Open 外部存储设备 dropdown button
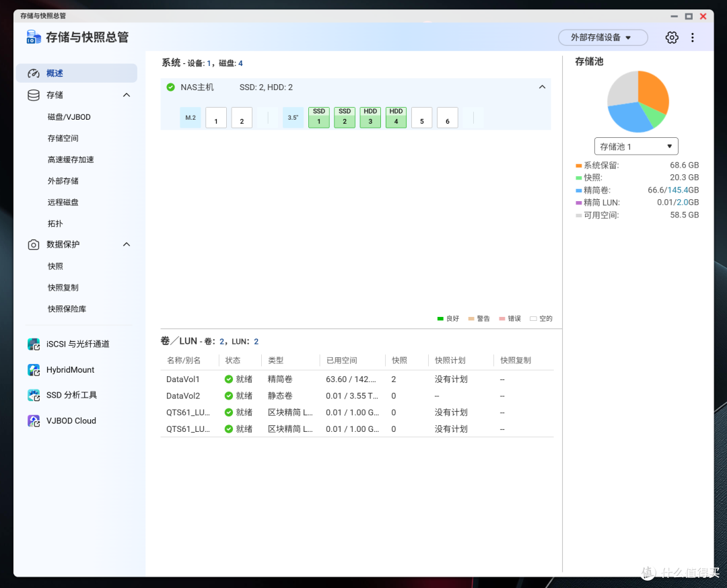The height and width of the screenshot is (588, 727). pos(602,38)
